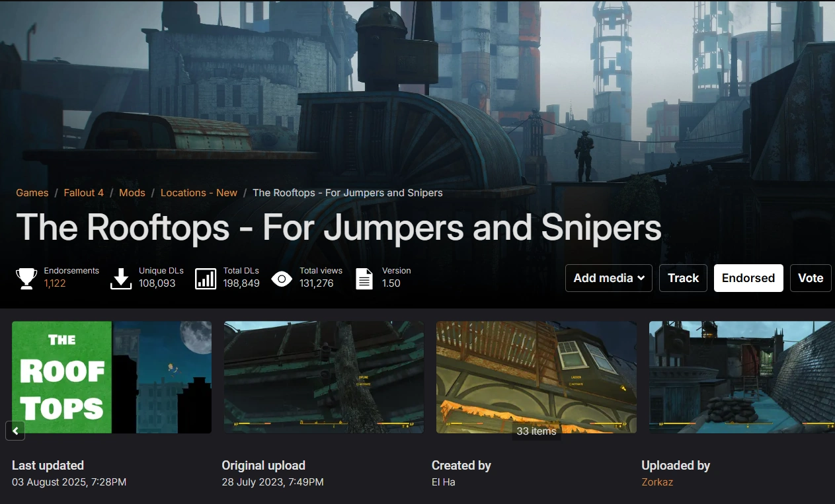This screenshot has width=835, height=504.
Task: Open the Fallout 4 breadcrumb link
Action: (x=83, y=193)
